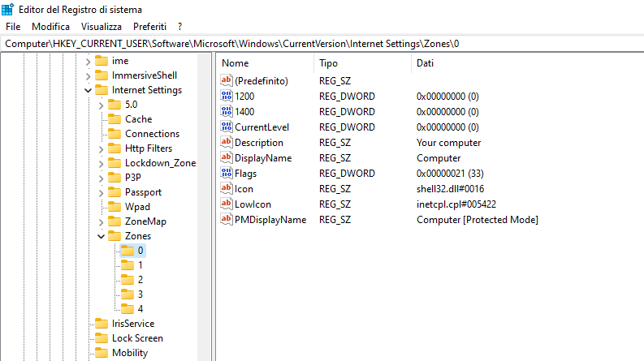Click the 1200 DWORD value icon
The image size is (644, 361).
227,96
